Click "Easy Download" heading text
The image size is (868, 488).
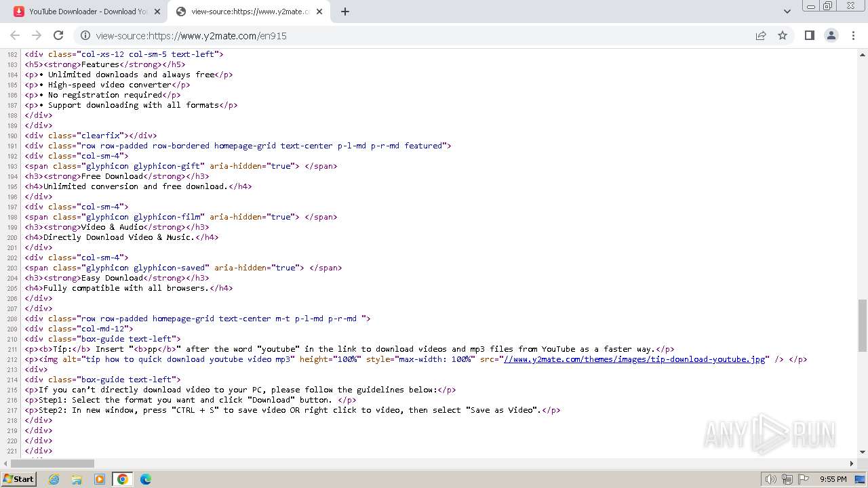pos(112,278)
